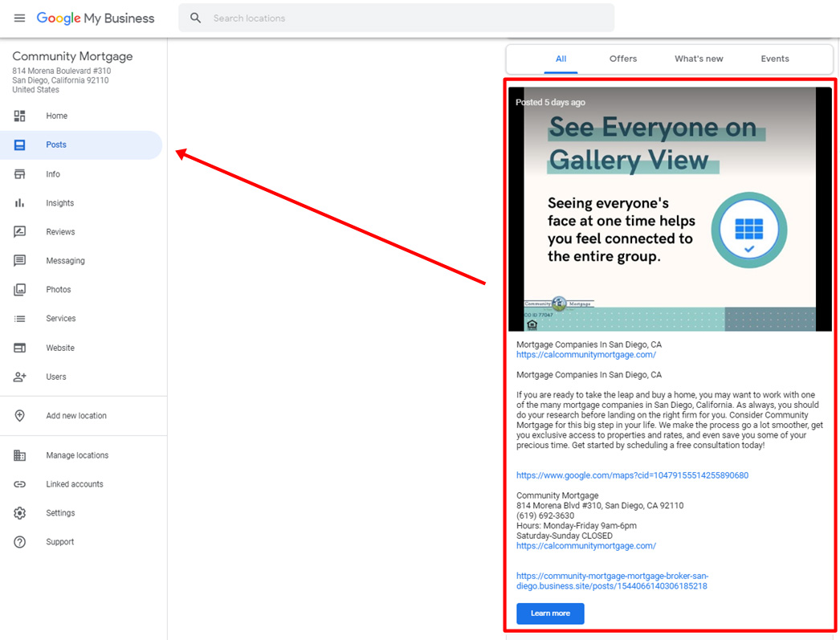Viewport: 840px width, 640px height.
Task: Open the hamburger main menu
Action: pyautogui.click(x=19, y=18)
